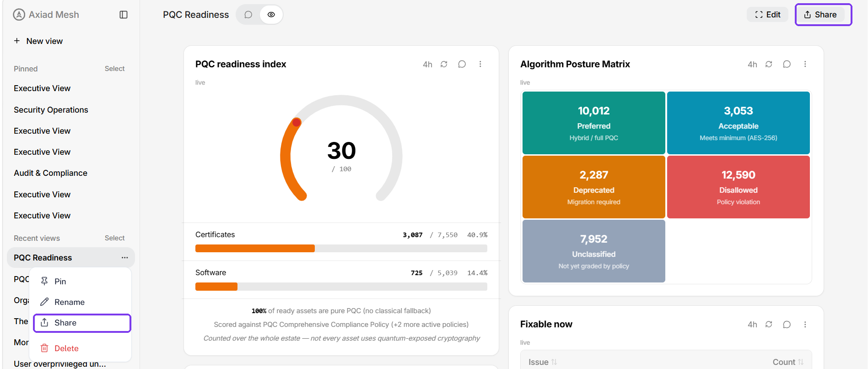Comment on the Algorithm Posture Matrix card
The image size is (868, 369).
click(x=787, y=64)
